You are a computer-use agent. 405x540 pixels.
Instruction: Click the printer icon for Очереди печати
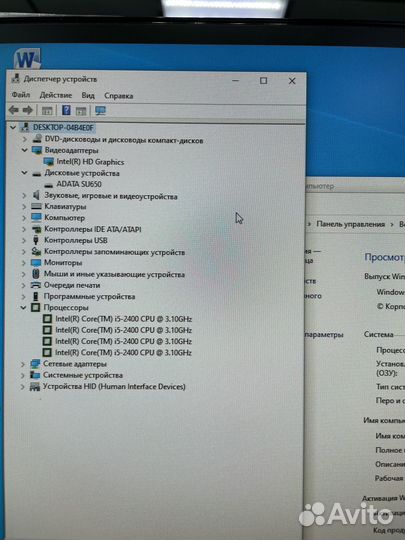pyautogui.click(x=36, y=285)
